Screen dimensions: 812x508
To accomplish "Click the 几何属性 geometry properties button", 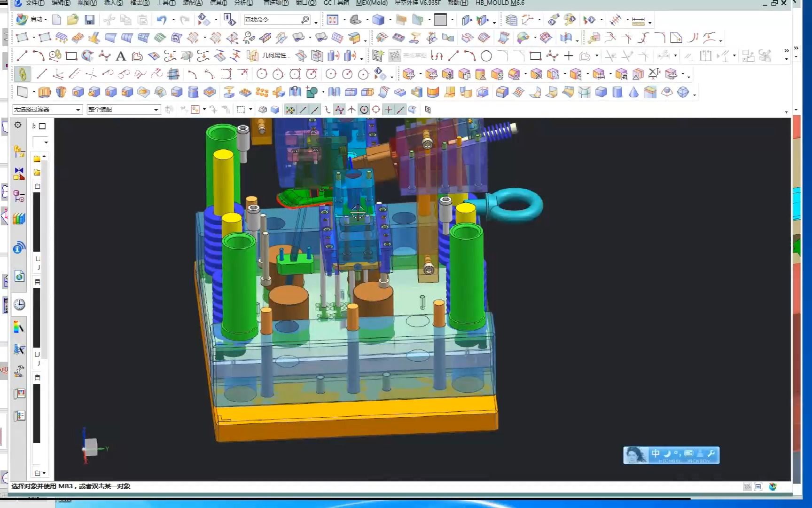I will coord(270,56).
